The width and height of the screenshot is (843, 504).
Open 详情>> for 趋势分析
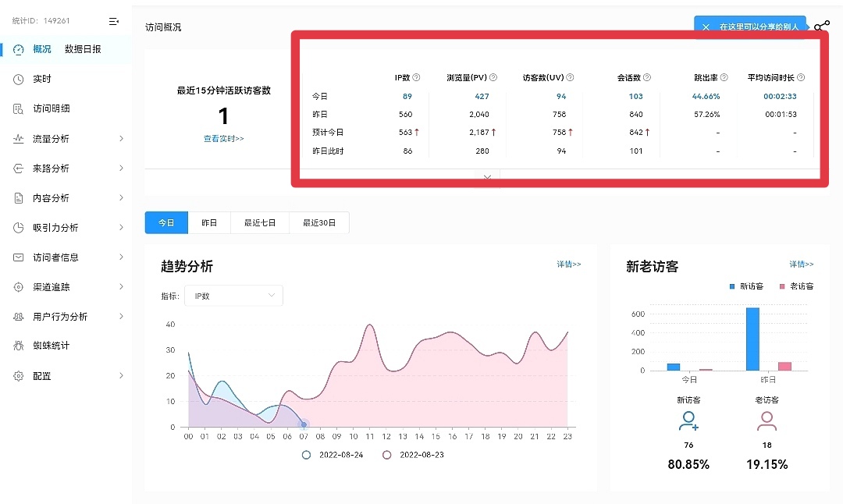coord(567,265)
